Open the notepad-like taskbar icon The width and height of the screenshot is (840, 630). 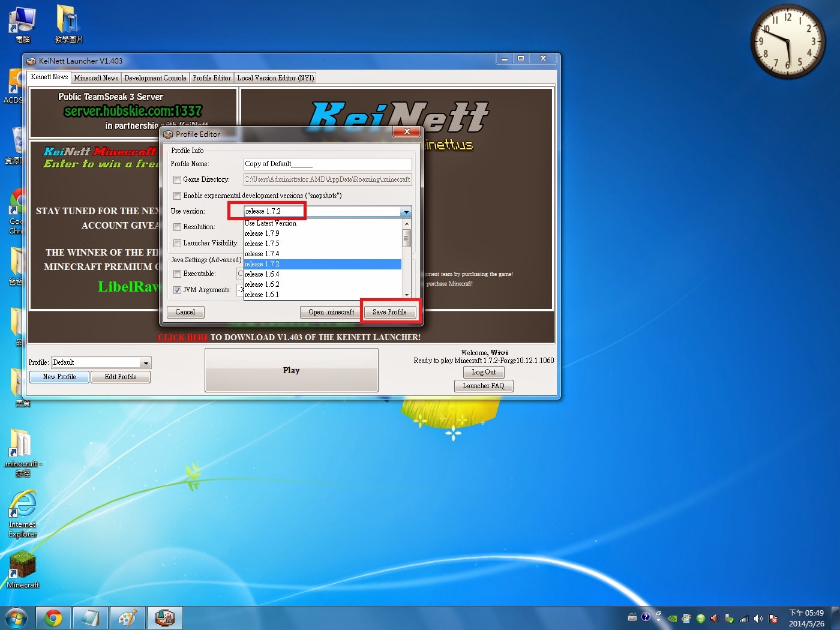tap(91, 618)
